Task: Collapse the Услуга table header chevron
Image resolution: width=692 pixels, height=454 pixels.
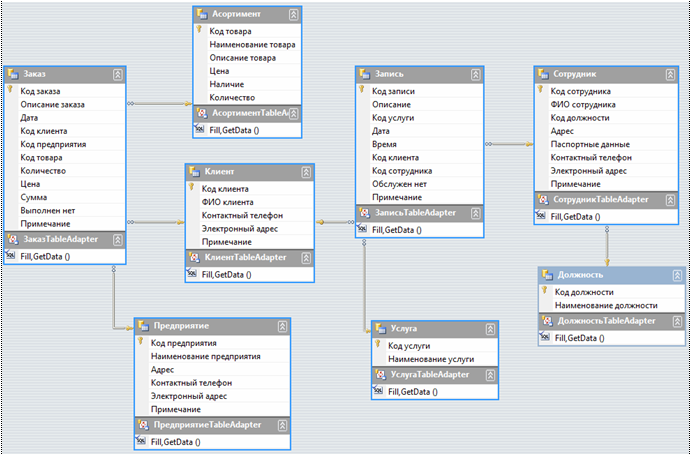Action: click(x=490, y=329)
